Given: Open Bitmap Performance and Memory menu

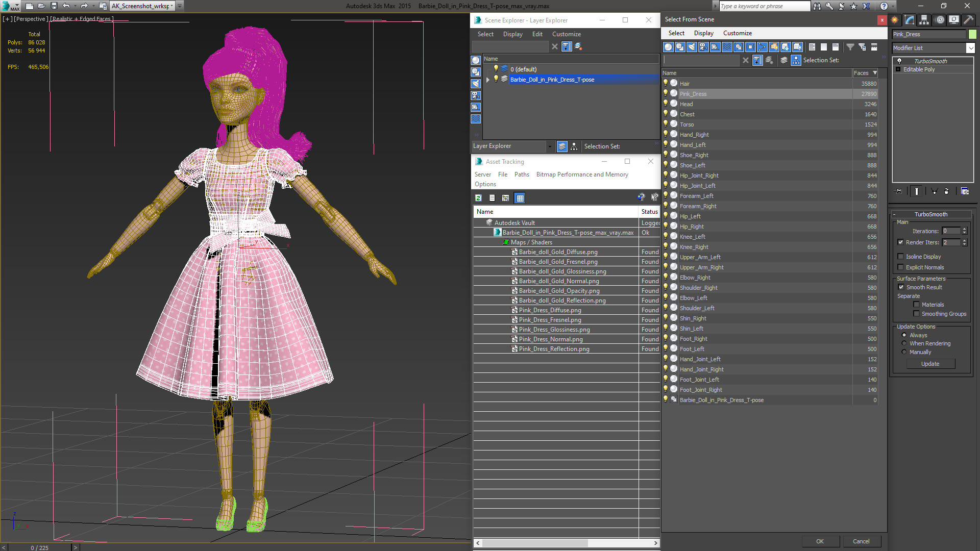Looking at the screenshot, I should pos(582,174).
